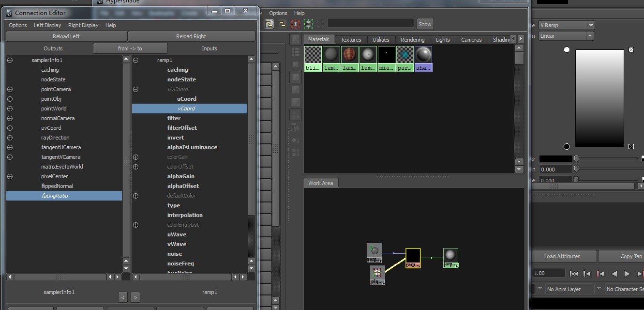Expand the pixelCenter attribute
The height and width of the screenshot is (310, 644).
pos(10,176)
